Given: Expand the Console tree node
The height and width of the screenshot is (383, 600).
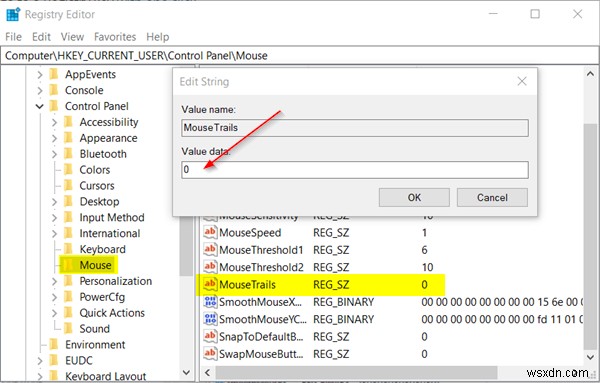Looking at the screenshot, I should tap(40, 91).
